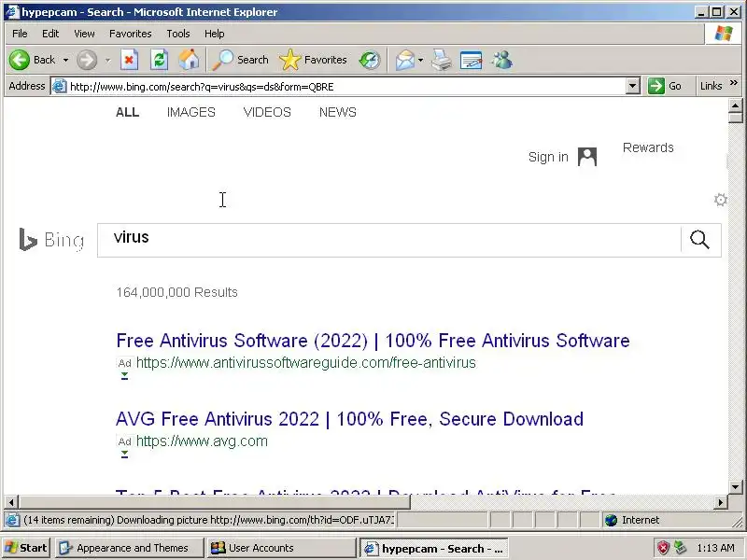747x560 pixels.
Task: Open the address bar dropdown arrow
Action: (x=632, y=86)
